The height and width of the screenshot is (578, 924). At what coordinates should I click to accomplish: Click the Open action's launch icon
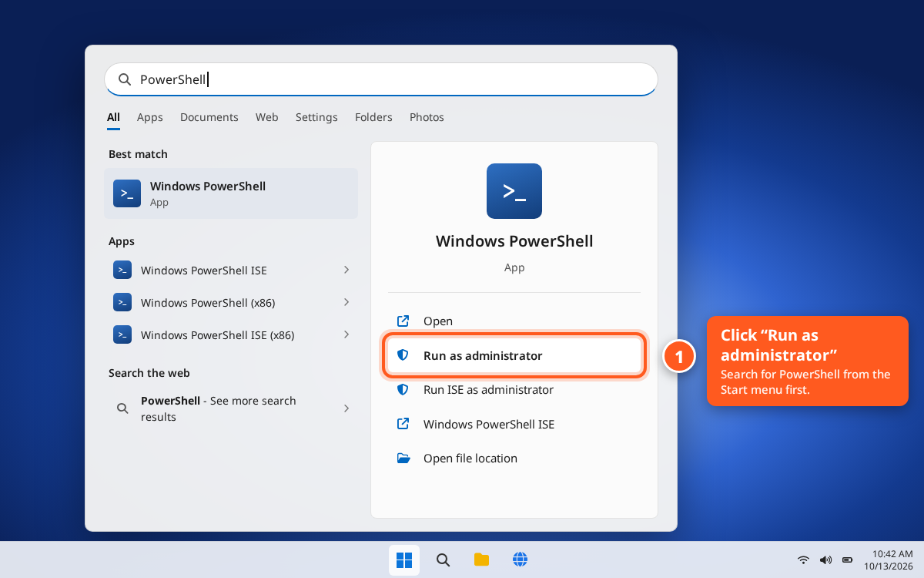(x=403, y=321)
